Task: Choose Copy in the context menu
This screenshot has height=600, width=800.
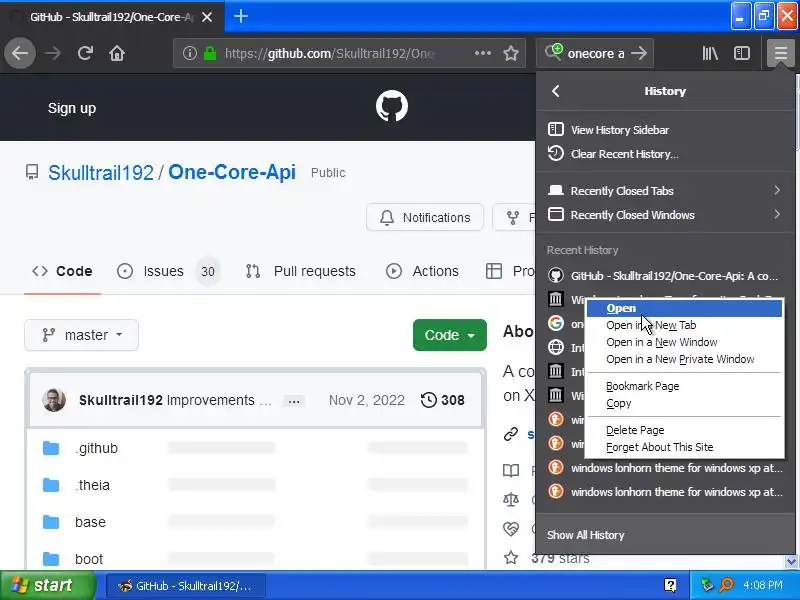Action: coord(684,403)
